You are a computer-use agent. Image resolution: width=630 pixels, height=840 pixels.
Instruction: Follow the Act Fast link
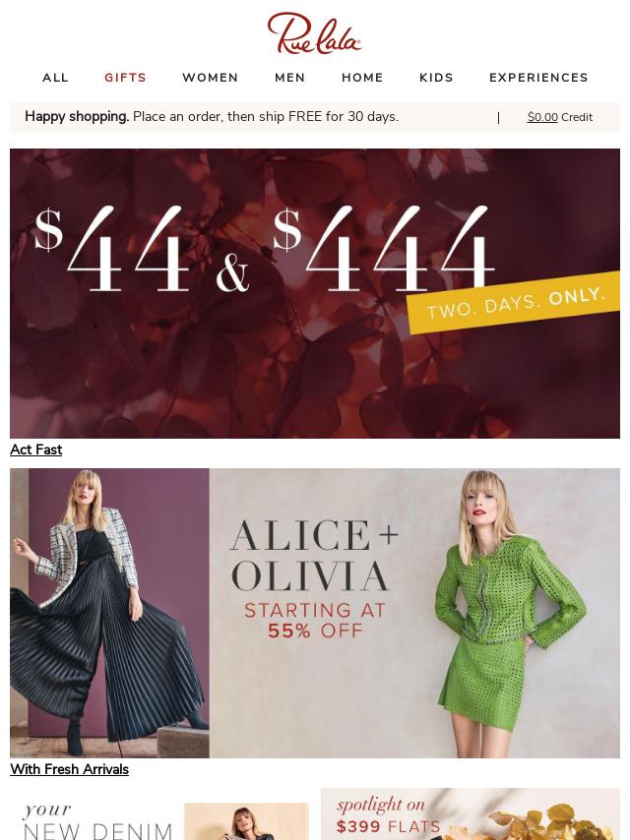tap(35, 450)
